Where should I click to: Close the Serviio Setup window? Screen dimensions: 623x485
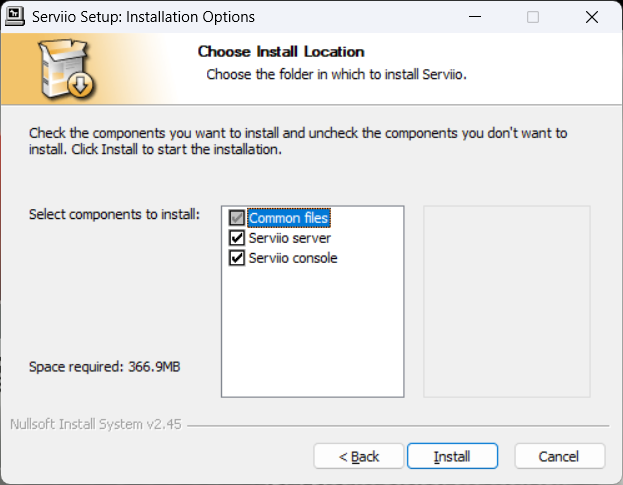tap(592, 17)
